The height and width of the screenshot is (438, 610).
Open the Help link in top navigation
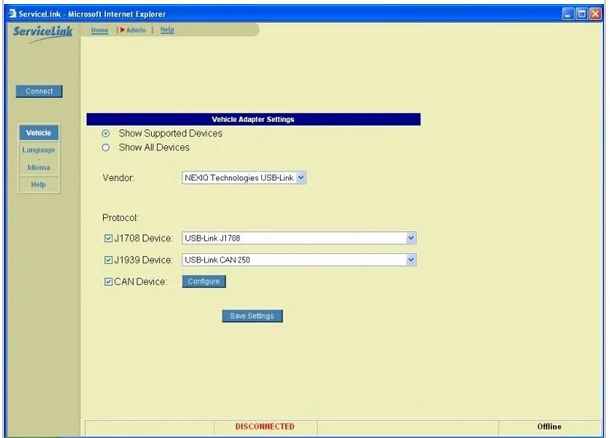click(167, 30)
